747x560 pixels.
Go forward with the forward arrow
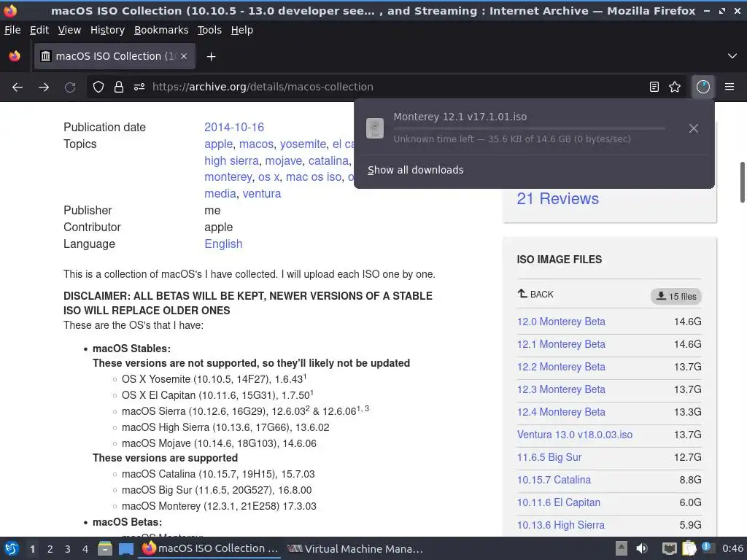pos(44,87)
